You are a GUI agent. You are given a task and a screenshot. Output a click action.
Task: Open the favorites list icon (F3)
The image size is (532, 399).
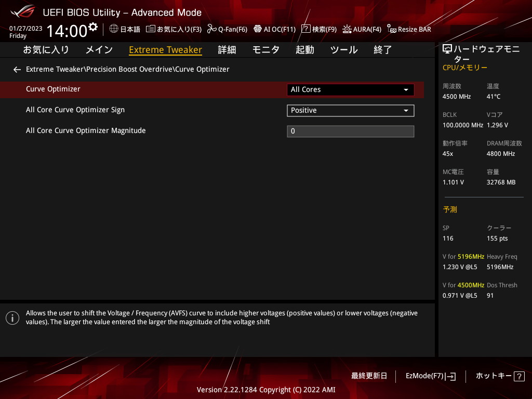pos(150,29)
